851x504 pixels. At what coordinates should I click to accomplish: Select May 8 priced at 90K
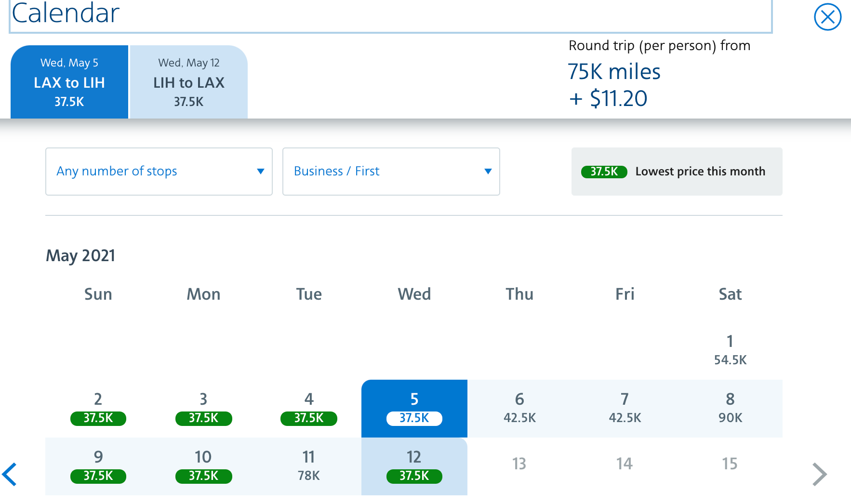(x=730, y=408)
